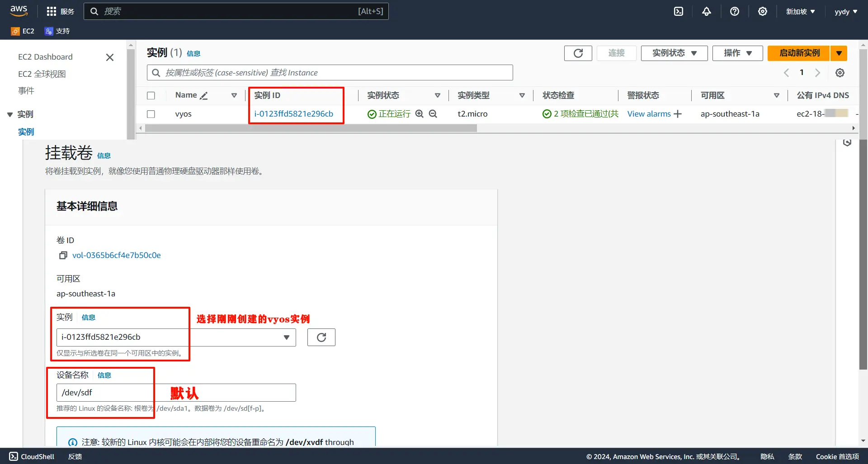
Task: Open the settings gear in top bar
Action: 763,11
